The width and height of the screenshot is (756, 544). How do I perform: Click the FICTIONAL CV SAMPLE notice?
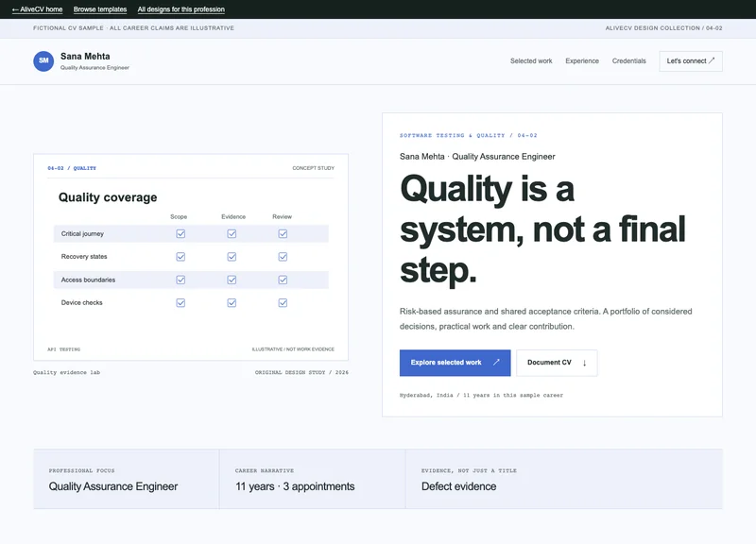click(133, 28)
